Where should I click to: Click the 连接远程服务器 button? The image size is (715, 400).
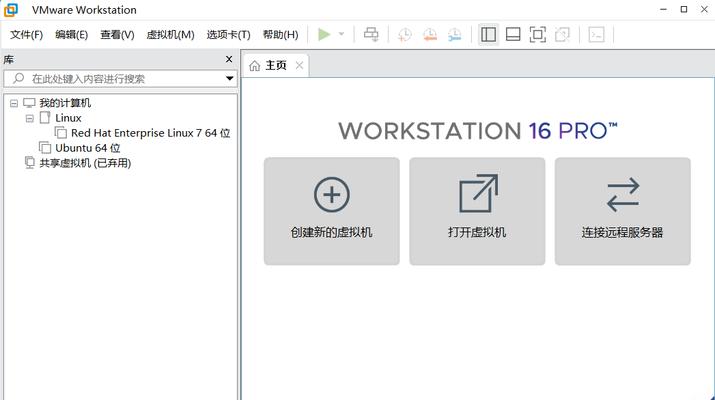point(622,211)
